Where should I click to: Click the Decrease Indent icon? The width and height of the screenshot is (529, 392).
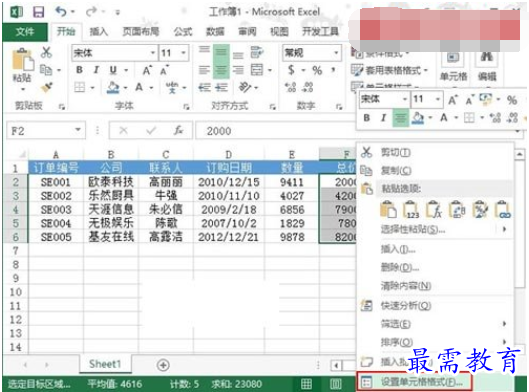click(x=204, y=88)
